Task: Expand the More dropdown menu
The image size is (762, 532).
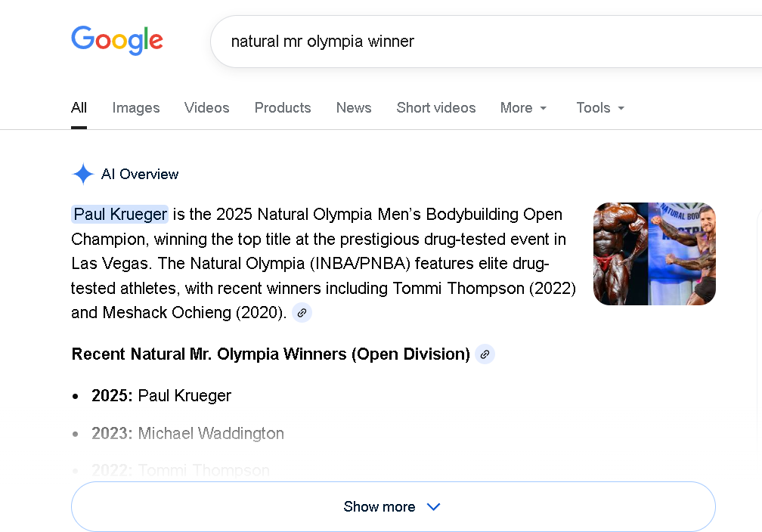Action: point(523,107)
